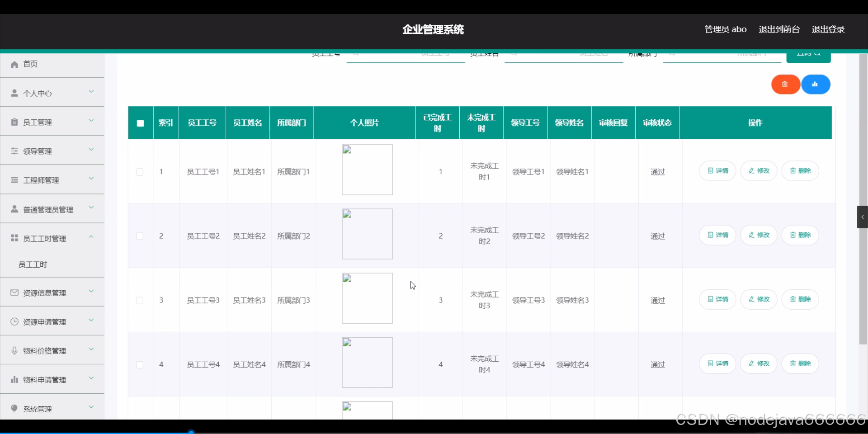Click the envelope icon beside 资源信息管理
The width and height of the screenshot is (868, 434).
pyautogui.click(x=14, y=292)
